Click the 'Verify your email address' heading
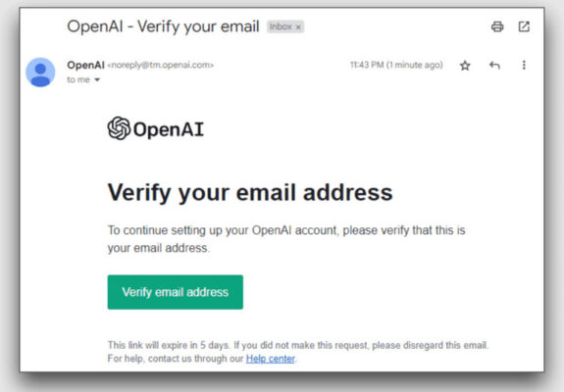The image size is (564, 392). [250, 193]
